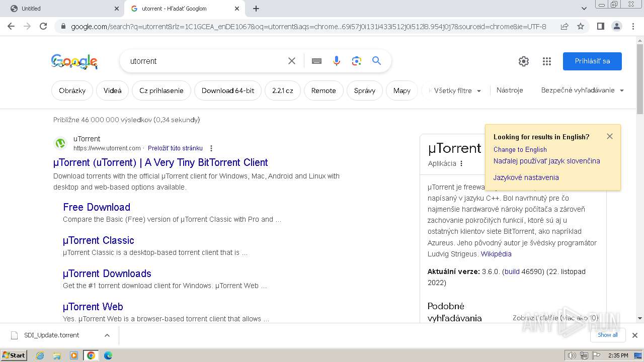The image size is (644, 362).
Task: Open the build link in version info
Action: [x=512, y=271]
